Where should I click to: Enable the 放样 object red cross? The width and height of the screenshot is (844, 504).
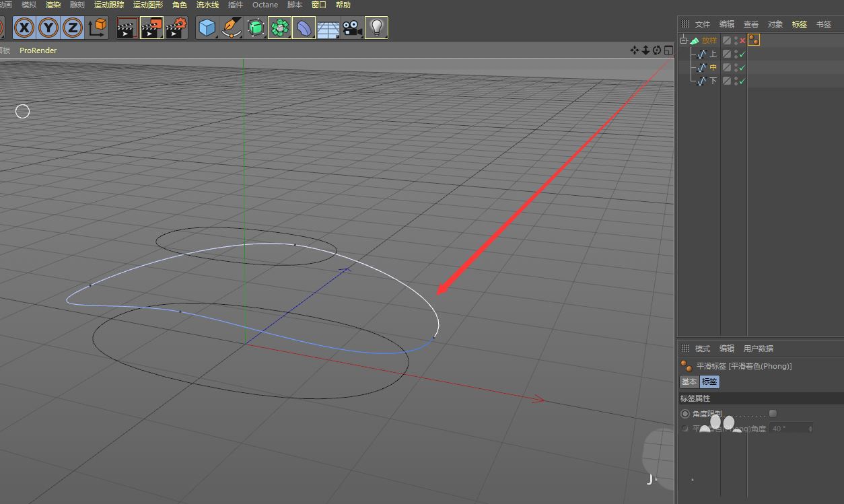click(x=743, y=40)
